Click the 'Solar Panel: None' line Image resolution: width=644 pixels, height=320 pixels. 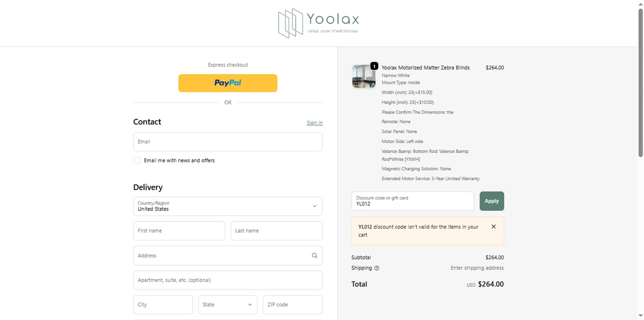coord(399,131)
